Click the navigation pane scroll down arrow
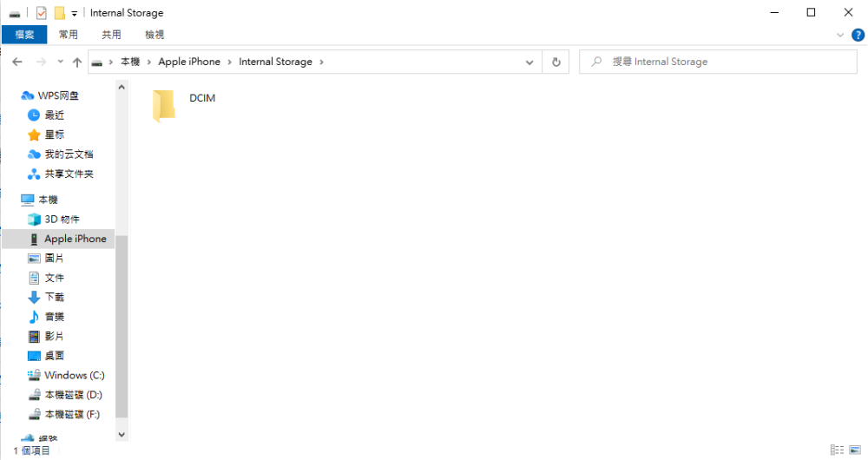The width and height of the screenshot is (868, 460). coord(122,435)
